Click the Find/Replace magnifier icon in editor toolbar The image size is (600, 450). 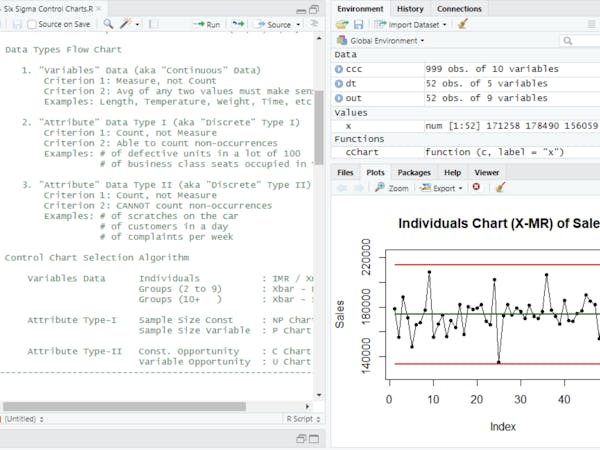coord(108,24)
